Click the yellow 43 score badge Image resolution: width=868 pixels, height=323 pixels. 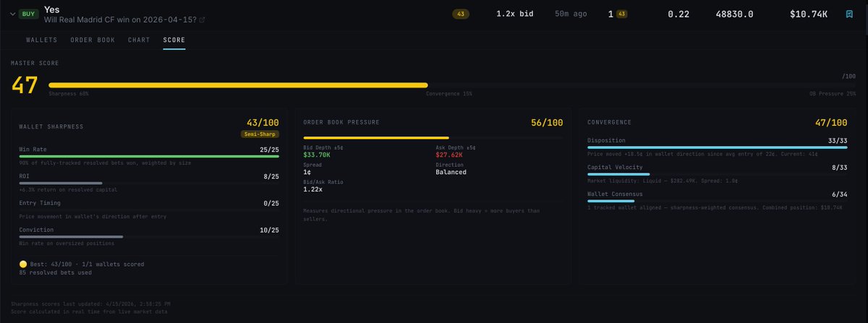[460, 14]
